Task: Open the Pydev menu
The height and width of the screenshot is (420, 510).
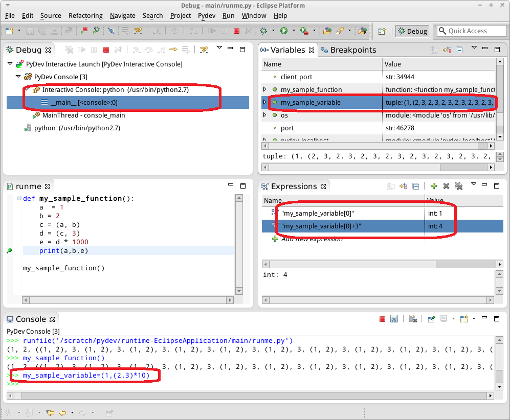Action: click(207, 16)
